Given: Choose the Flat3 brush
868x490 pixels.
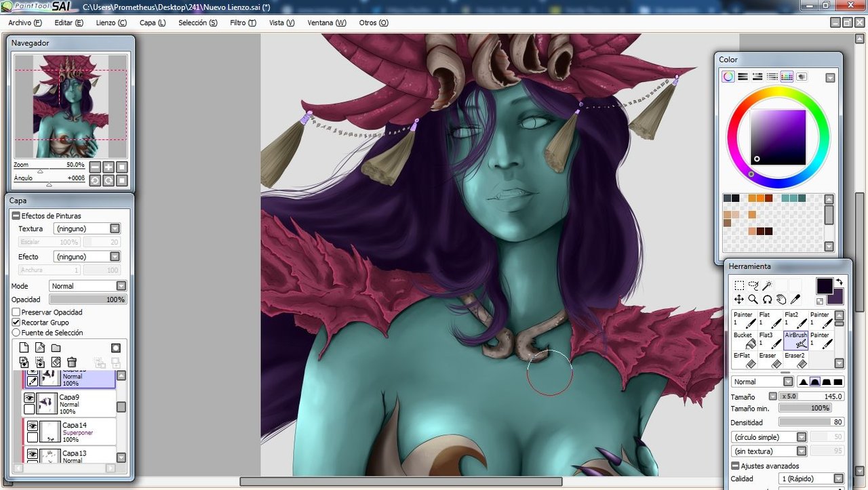Looking at the screenshot, I should (770, 340).
